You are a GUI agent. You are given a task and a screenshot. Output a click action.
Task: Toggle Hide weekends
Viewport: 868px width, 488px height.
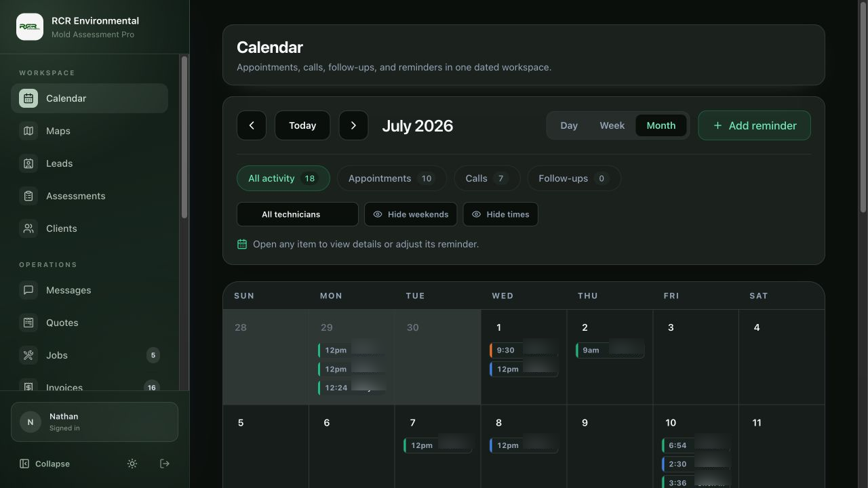coord(411,214)
